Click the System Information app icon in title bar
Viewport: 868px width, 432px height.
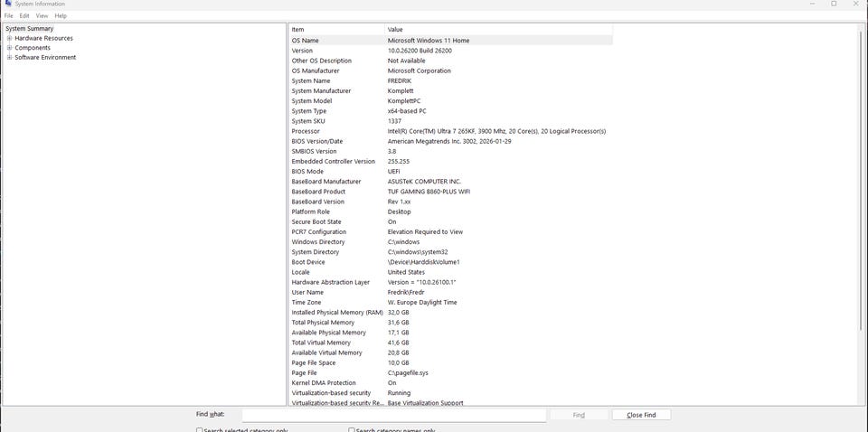point(8,4)
